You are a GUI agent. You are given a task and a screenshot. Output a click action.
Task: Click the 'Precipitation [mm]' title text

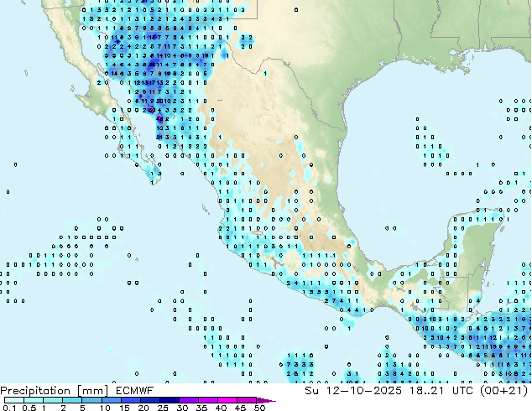pyautogui.click(x=55, y=391)
